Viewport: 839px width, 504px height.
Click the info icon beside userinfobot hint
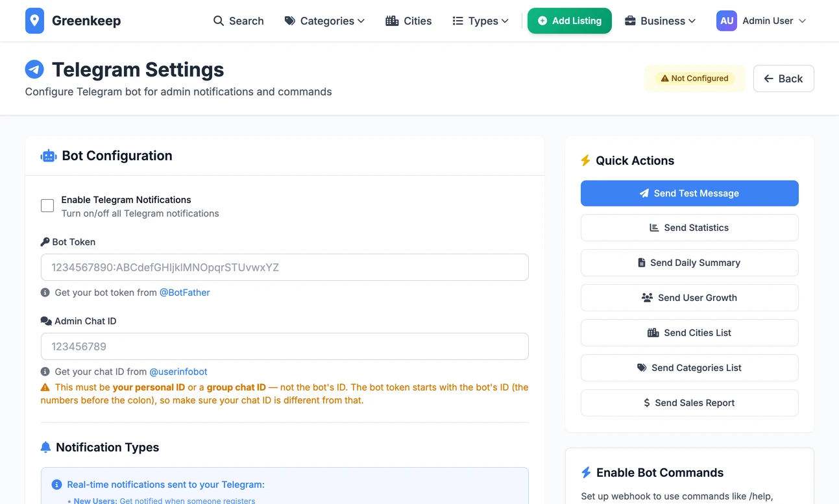pos(45,372)
